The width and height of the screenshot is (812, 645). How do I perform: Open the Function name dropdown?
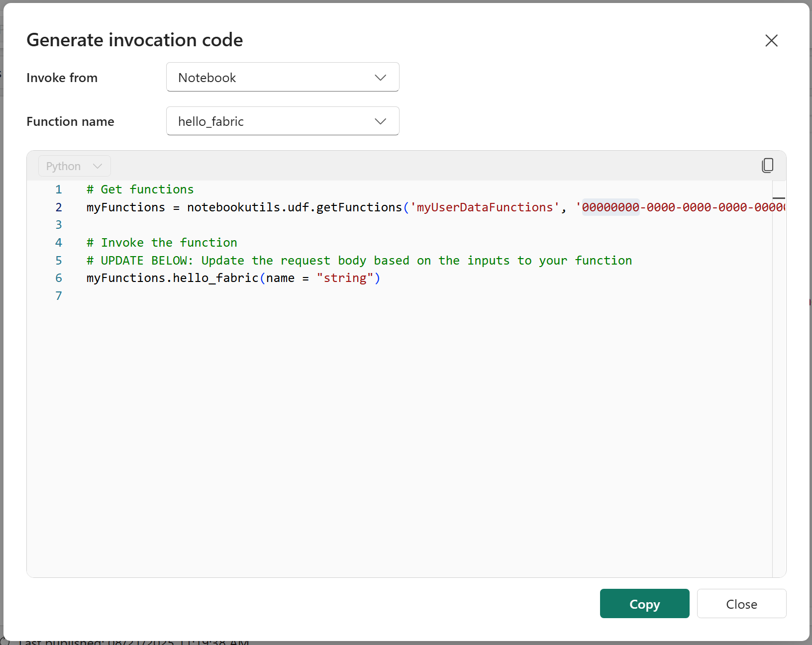[x=283, y=121]
